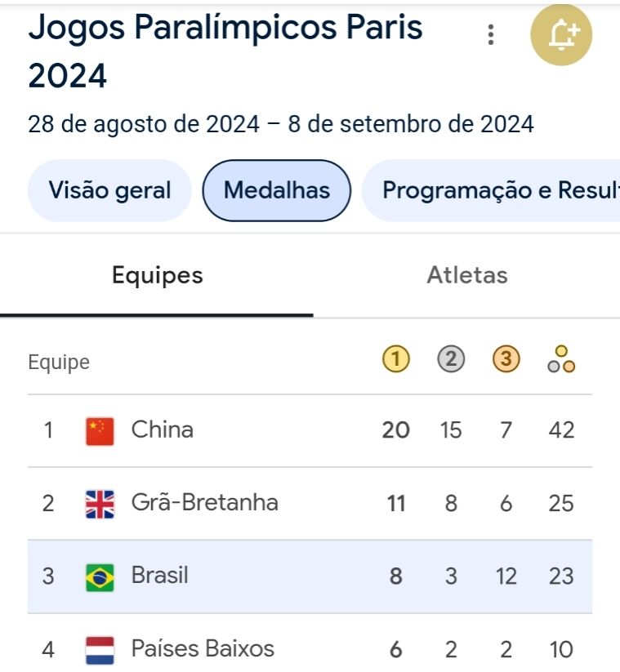This screenshot has width=620, height=672.
Task: Click the Great Britain flag icon
Action: tap(100, 503)
